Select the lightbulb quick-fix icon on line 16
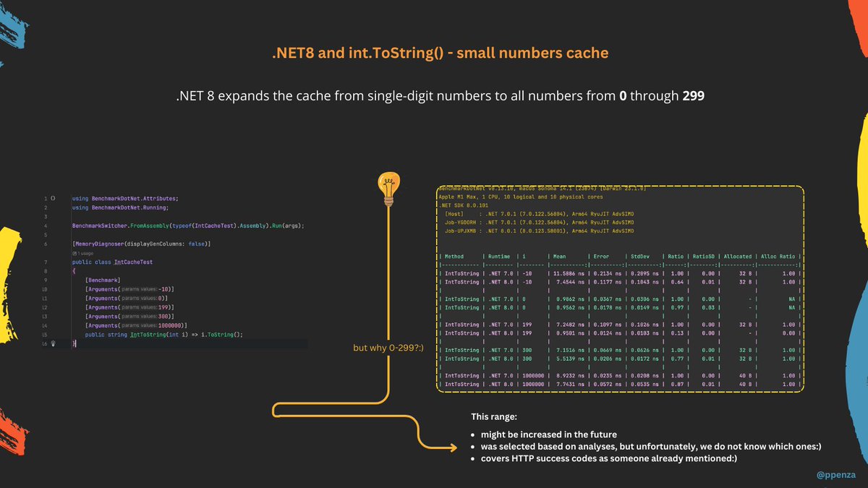Viewport: 868px width, 488px height. click(x=54, y=344)
